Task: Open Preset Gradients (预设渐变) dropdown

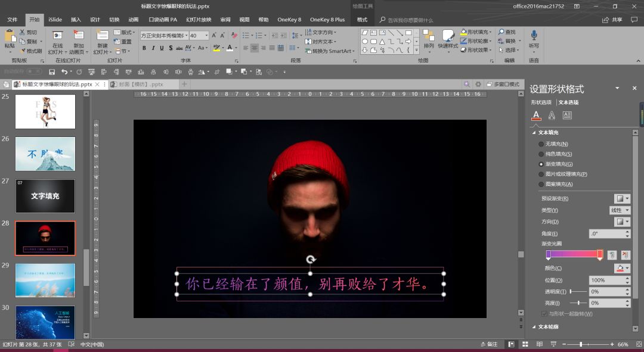Action: pos(622,198)
